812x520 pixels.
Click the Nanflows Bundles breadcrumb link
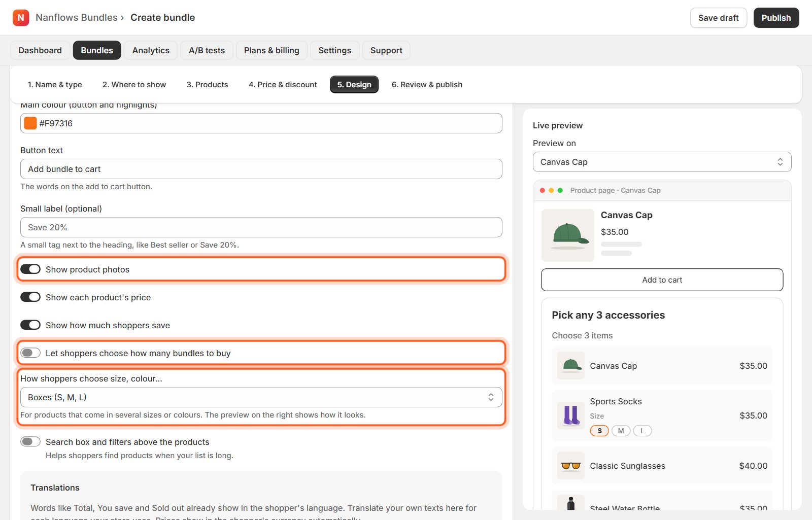pos(77,18)
